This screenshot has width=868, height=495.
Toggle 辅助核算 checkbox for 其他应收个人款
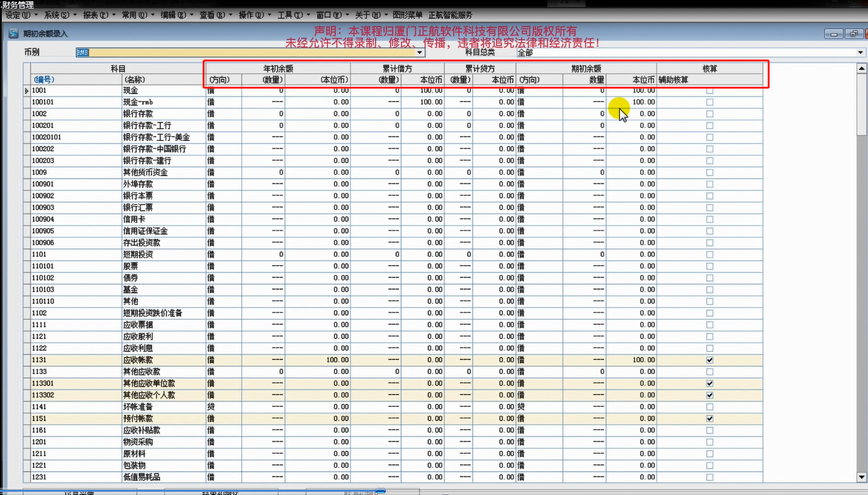point(710,395)
